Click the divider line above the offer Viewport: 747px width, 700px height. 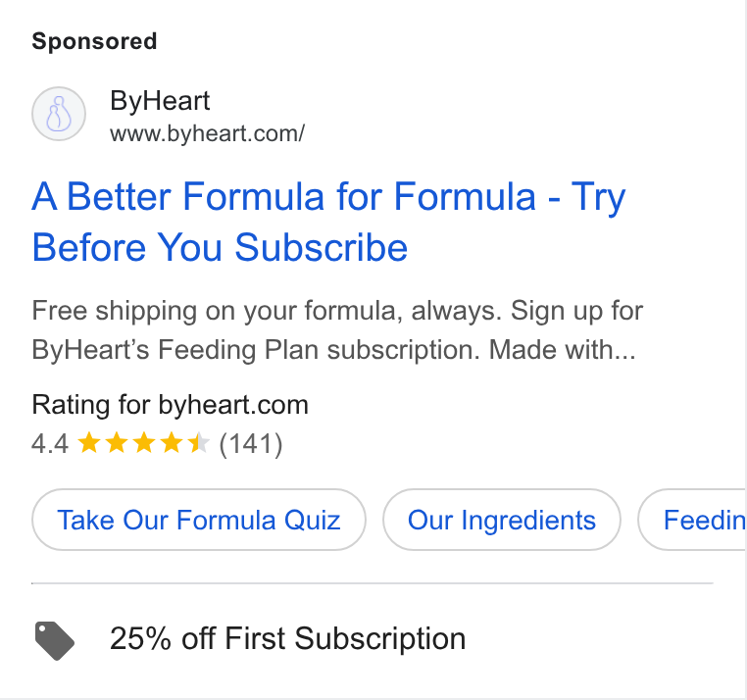tap(373, 582)
